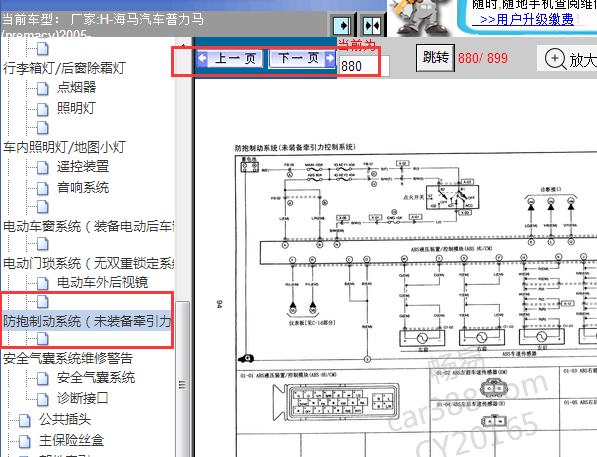Click the document icon beside 安全气囊系统
Viewport: 597px width, 457px height.
43,378
